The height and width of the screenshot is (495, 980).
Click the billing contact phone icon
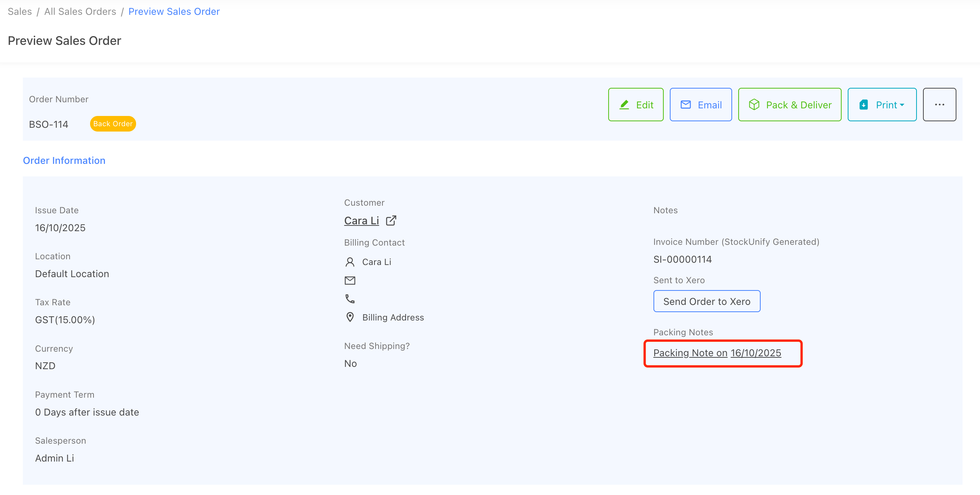pos(350,299)
